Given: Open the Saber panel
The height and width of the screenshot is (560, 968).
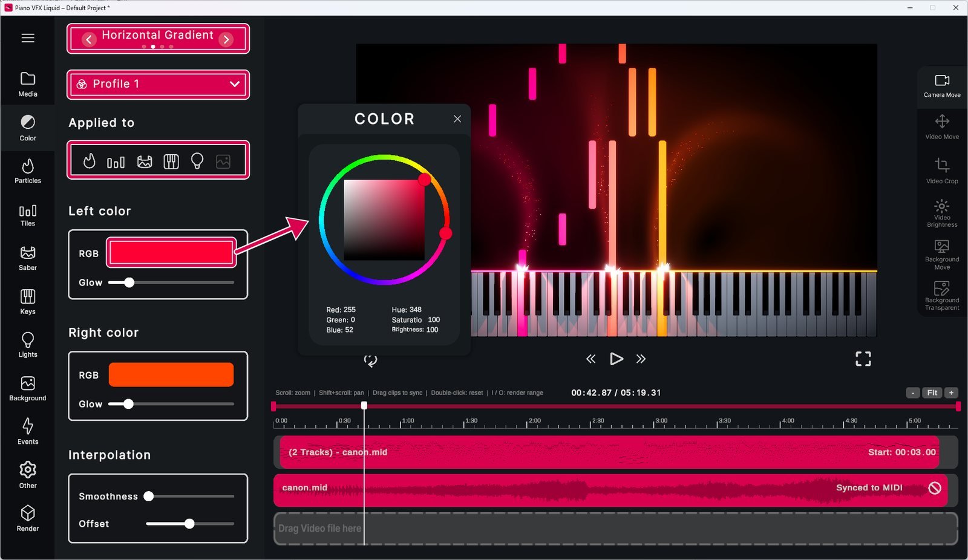Looking at the screenshot, I should [x=28, y=258].
